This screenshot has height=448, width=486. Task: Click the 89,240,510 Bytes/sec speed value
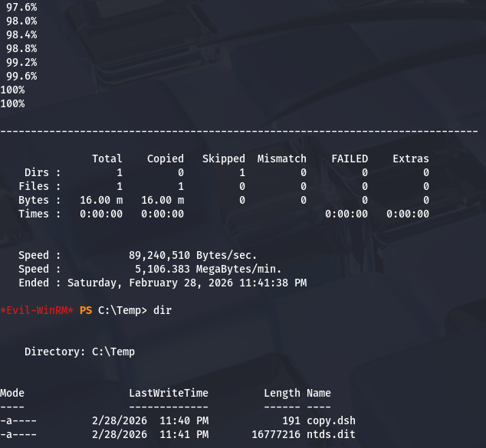(x=193, y=255)
